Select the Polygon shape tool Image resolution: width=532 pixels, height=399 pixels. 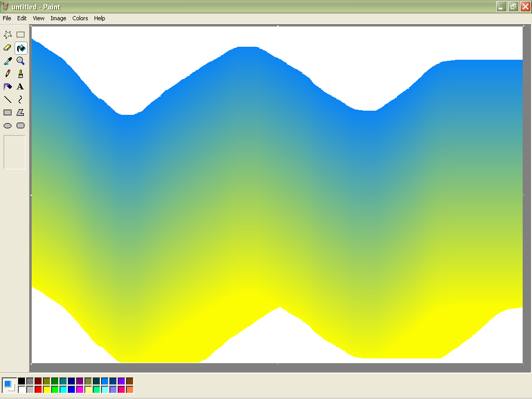tap(20, 113)
